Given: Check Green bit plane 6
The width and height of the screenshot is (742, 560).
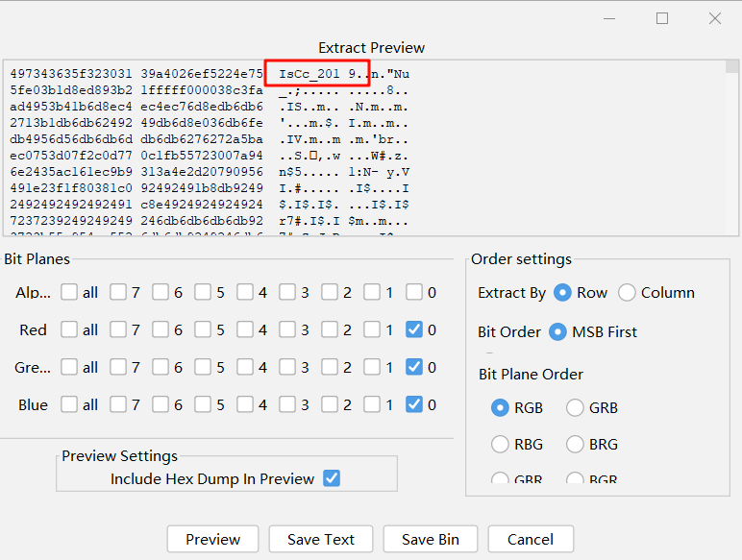Looking at the screenshot, I should point(161,367).
